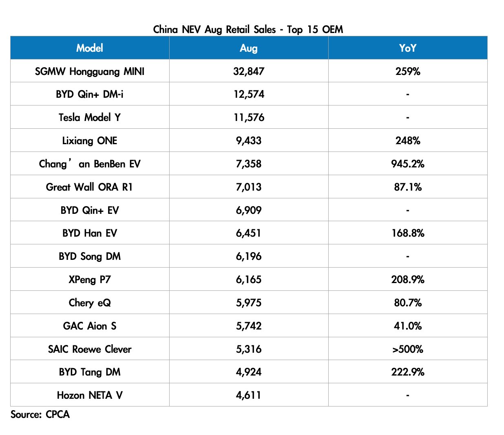Click the >500% YoY value

(x=407, y=349)
